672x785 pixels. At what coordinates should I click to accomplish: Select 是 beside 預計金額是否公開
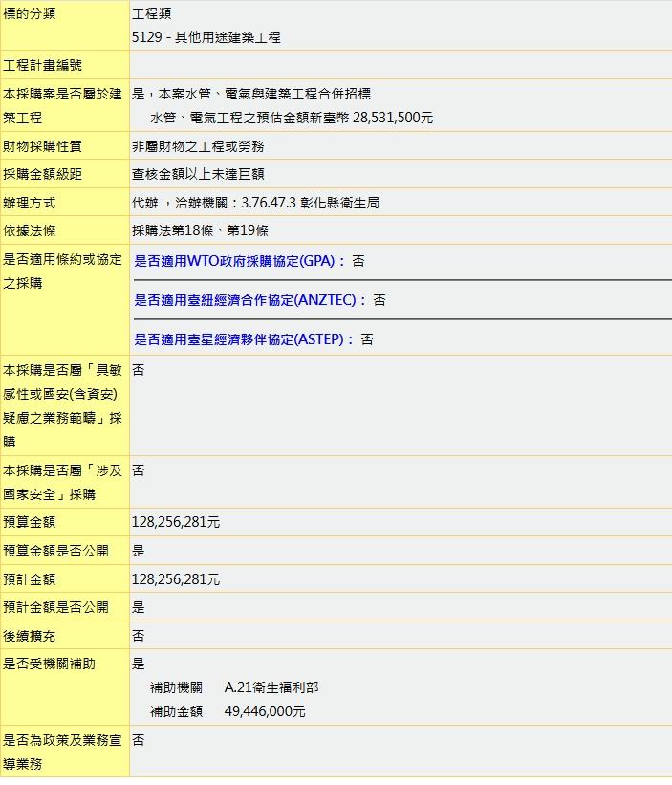(x=138, y=607)
